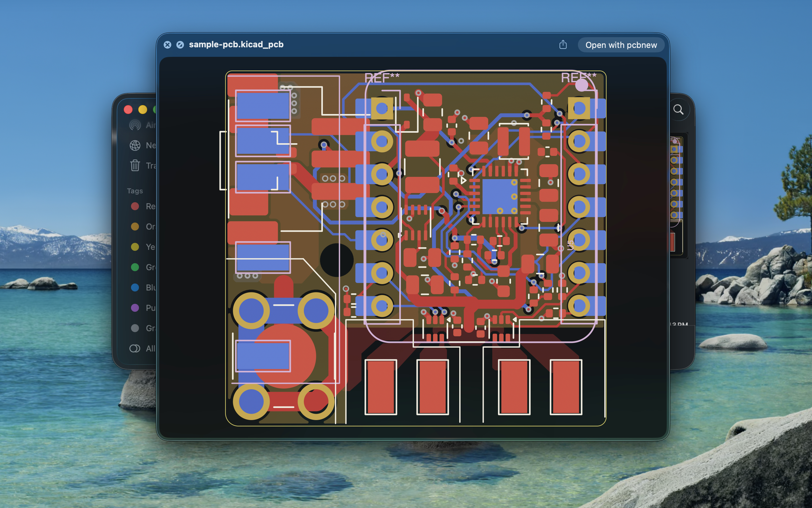
Task: Select the gray tag in sidebar
Action: pyautogui.click(x=135, y=328)
